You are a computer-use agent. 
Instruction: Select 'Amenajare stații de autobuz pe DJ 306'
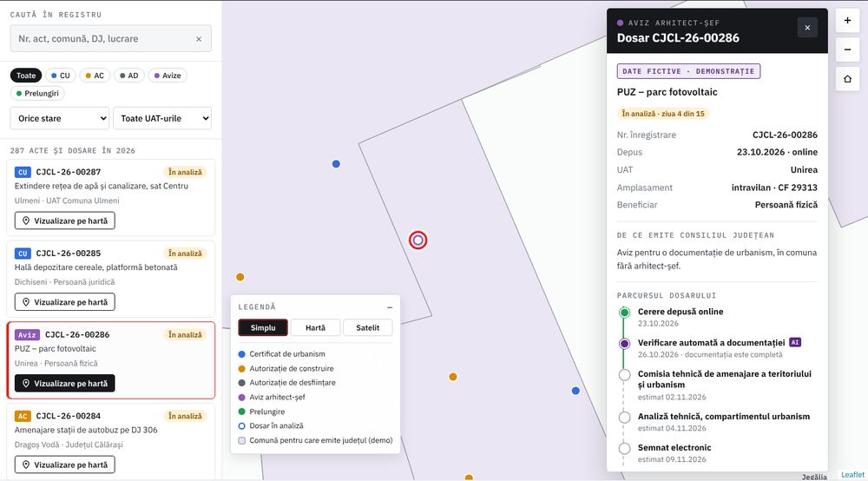86,430
